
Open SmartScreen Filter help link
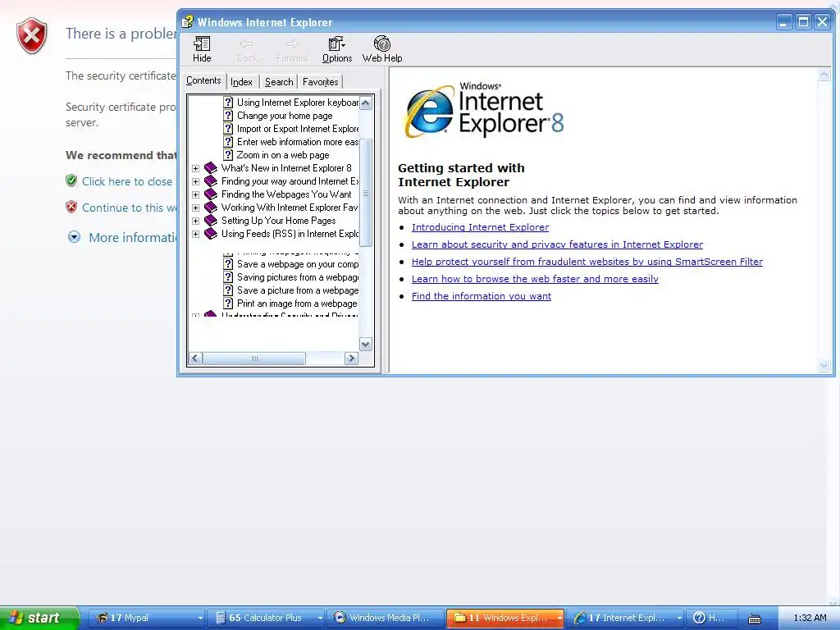click(x=587, y=262)
